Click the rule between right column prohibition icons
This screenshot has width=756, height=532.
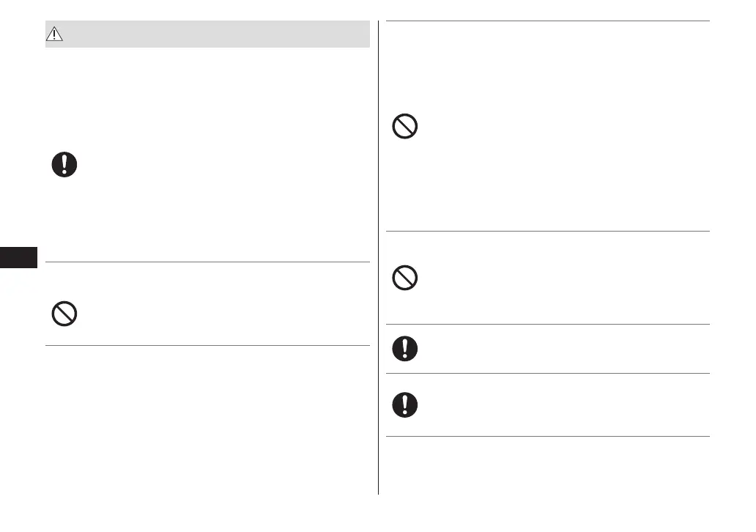tap(547, 232)
